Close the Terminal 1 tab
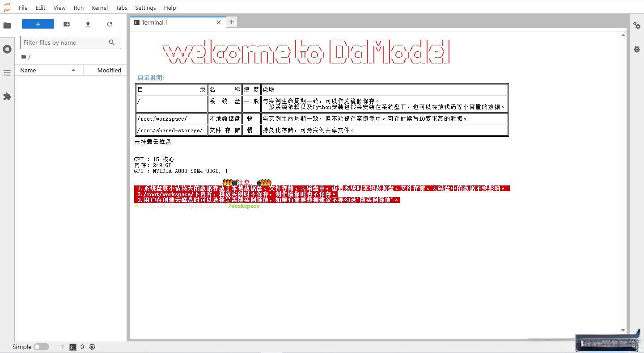This screenshot has width=644, height=353. [x=219, y=22]
